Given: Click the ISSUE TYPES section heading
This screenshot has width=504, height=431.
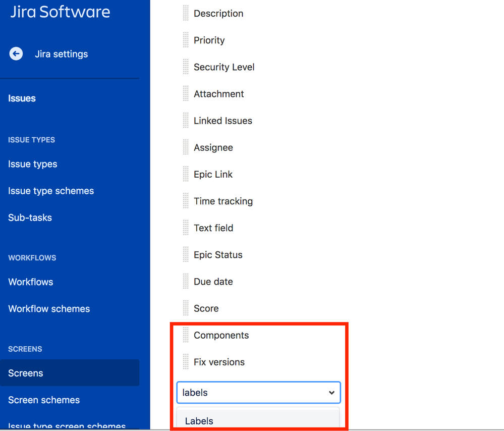Looking at the screenshot, I should [31, 140].
